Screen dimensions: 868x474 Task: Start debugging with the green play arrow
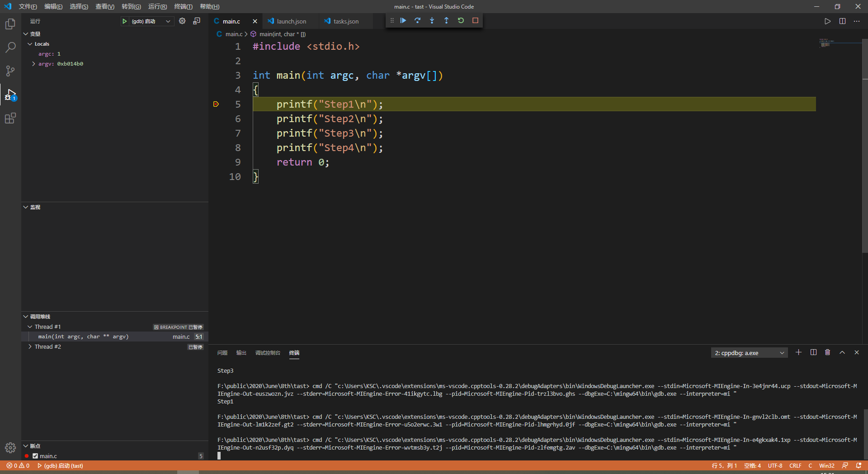click(x=124, y=21)
